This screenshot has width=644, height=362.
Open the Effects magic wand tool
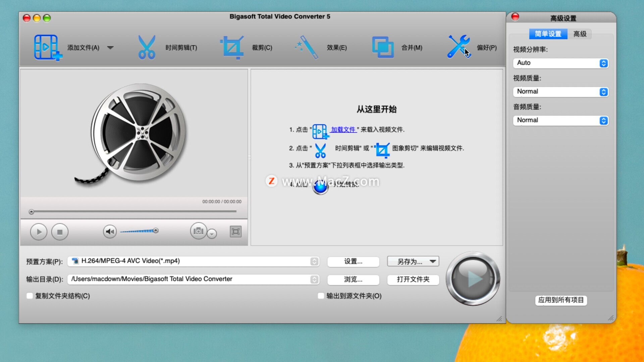point(306,48)
